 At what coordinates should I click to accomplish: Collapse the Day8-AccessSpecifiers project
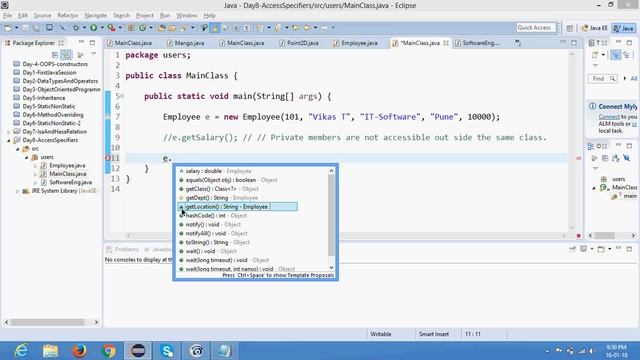9,140
